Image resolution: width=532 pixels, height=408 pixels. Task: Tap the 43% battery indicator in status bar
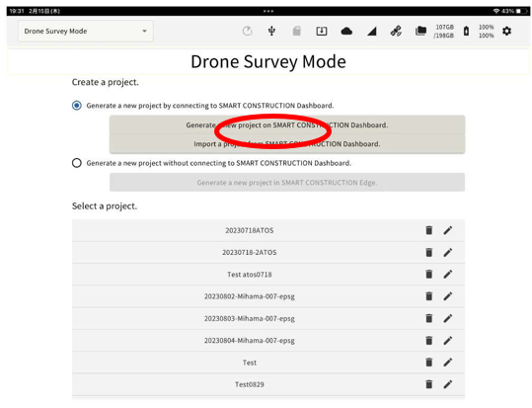514,11
